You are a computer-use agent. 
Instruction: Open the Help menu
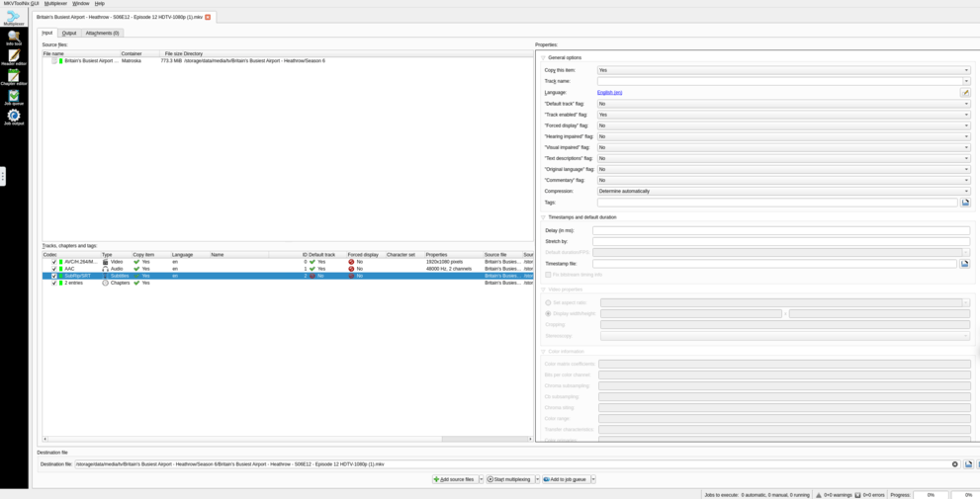tap(99, 3)
